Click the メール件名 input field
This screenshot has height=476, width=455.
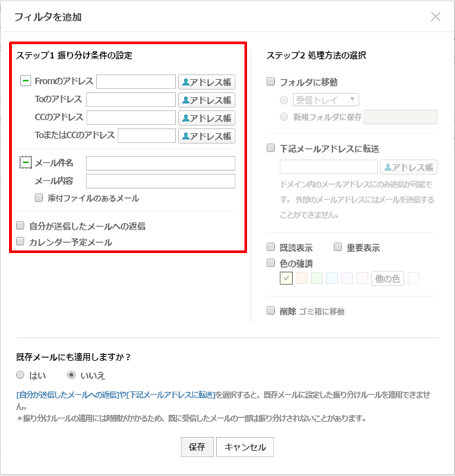(x=160, y=163)
